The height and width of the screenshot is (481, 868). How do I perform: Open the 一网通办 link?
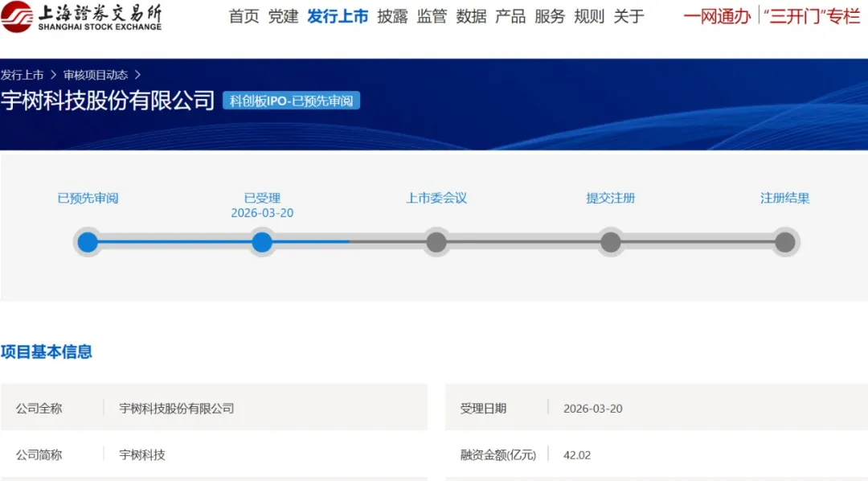[x=716, y=16]
